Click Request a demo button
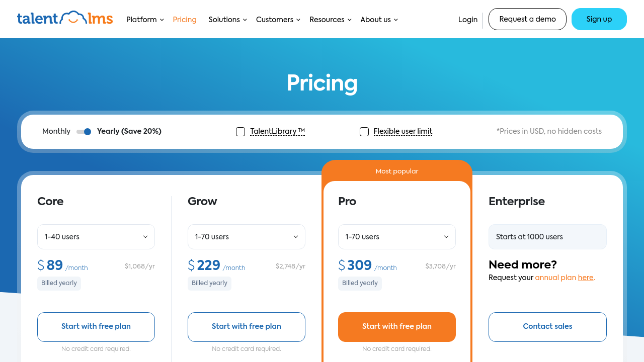 coord(527,19)
